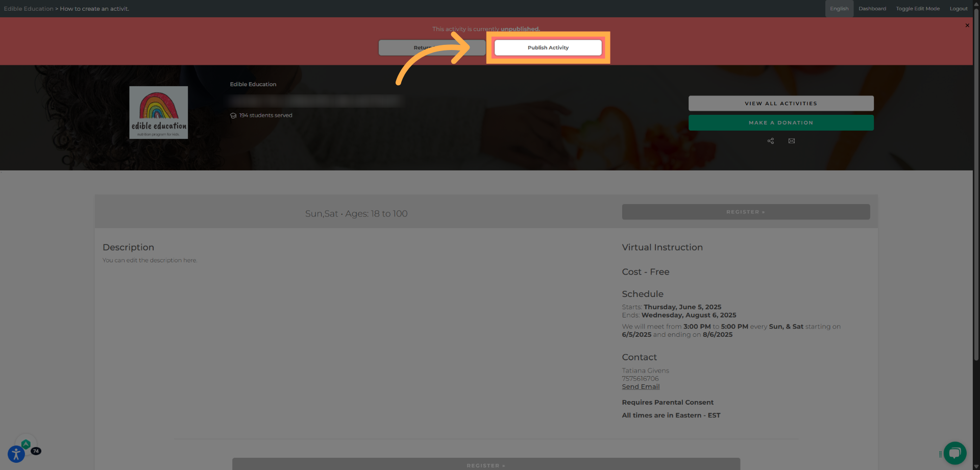Click the graduation cap icon beside students served
The image size is (980, 470).
point(233,115)
